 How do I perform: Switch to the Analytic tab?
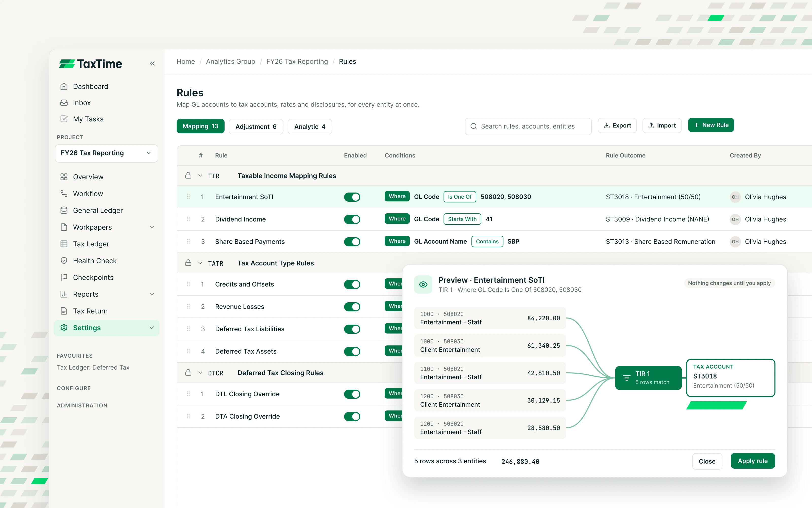pos(310,127)
